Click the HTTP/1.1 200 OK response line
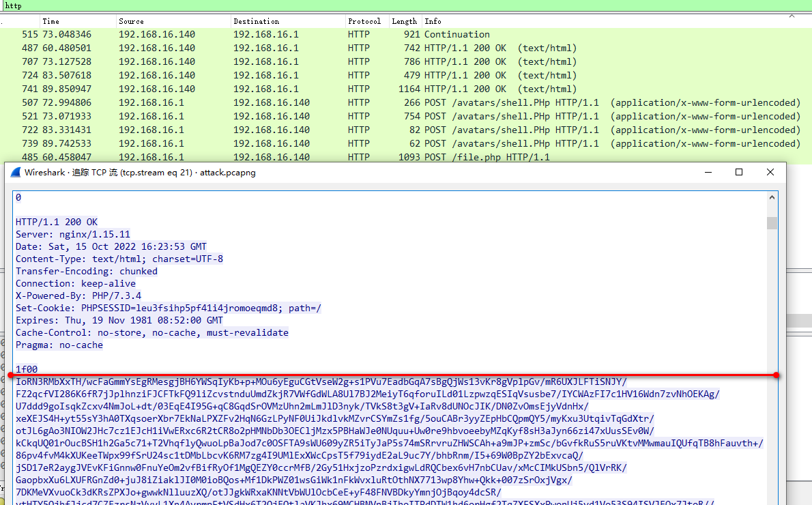The image size is (812, 505). [57, 222]
